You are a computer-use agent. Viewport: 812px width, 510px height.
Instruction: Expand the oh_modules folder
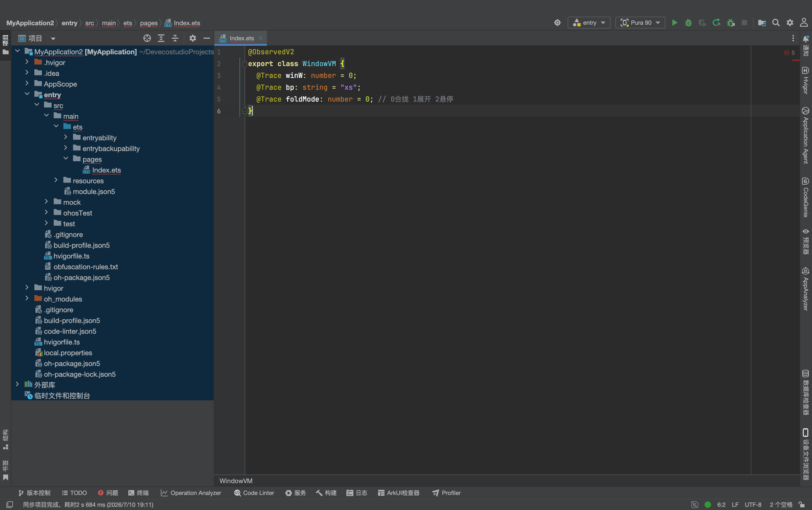(27, 299)
